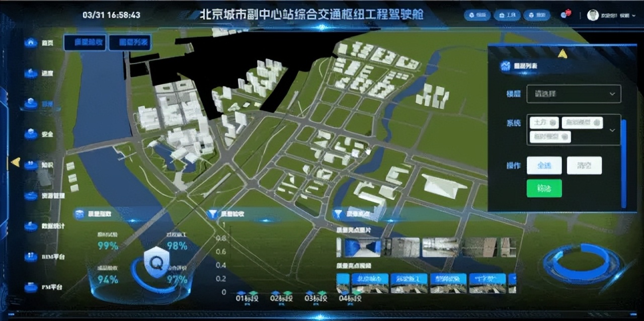Open notification bell with red badge
Viewport: 644px width, 321px height.
(x=565, y=15)
